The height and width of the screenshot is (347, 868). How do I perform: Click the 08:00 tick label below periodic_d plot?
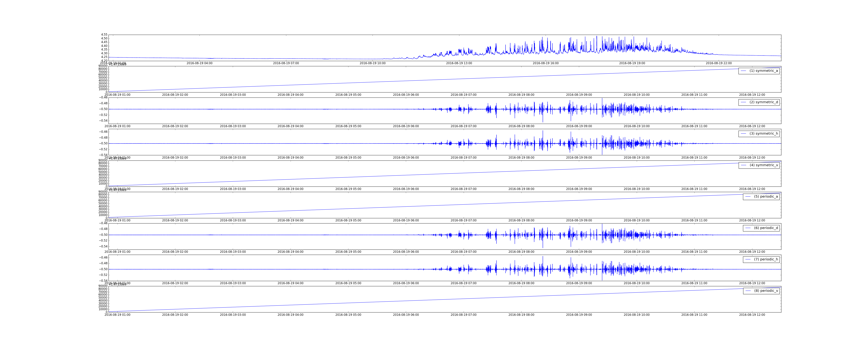521,252
